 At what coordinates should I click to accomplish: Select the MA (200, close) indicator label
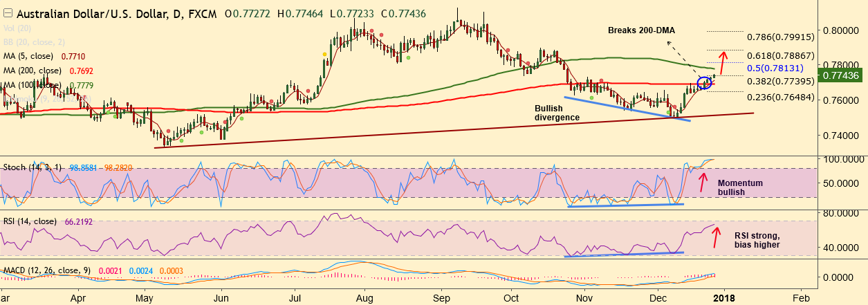pyautogui.click(x=34, y=71)
